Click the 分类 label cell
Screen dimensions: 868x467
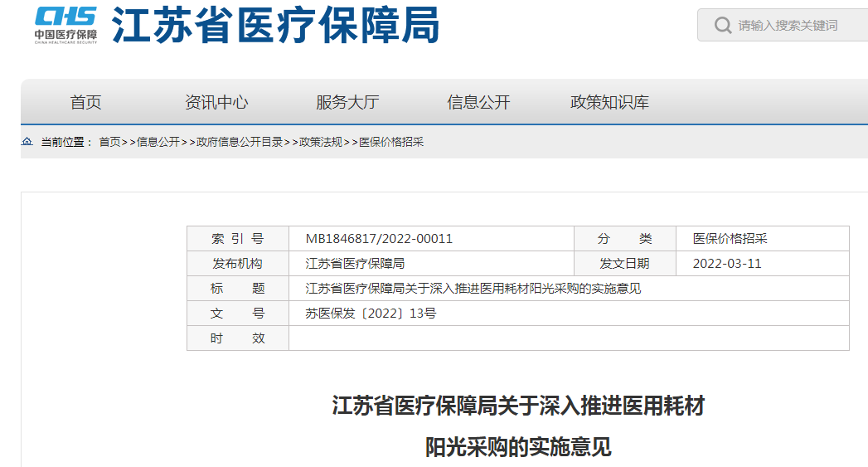(x=624, y=239)
